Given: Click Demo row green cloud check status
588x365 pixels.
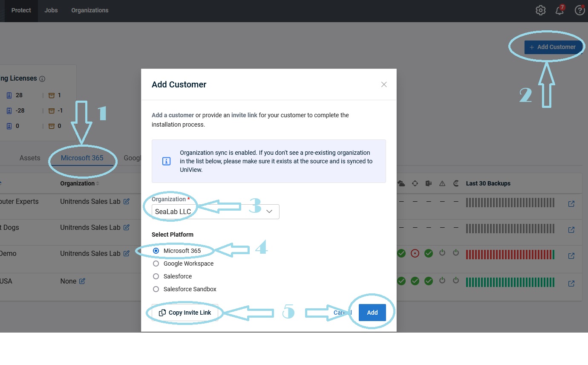Looking at the screenshot, I should pos(401,253).
